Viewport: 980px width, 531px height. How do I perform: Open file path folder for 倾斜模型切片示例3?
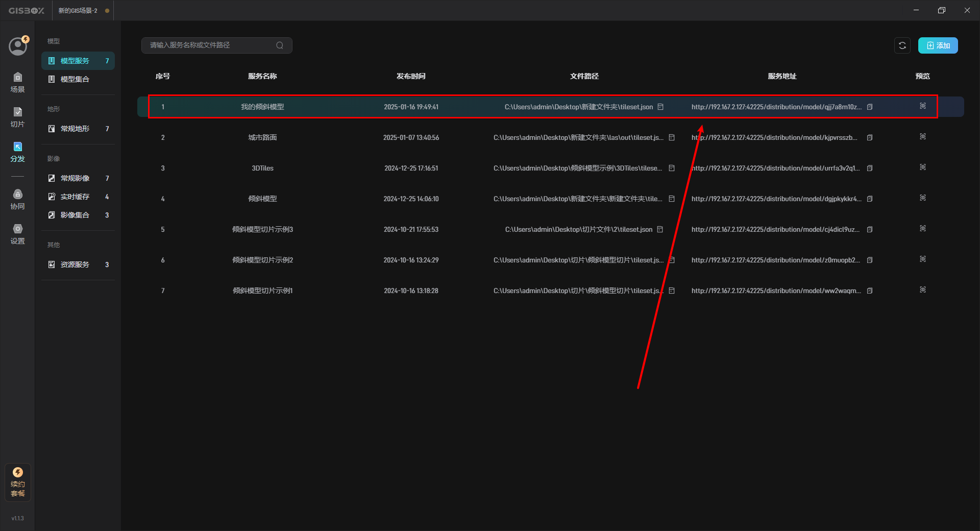pyautogui.click(x=660, y=229)
